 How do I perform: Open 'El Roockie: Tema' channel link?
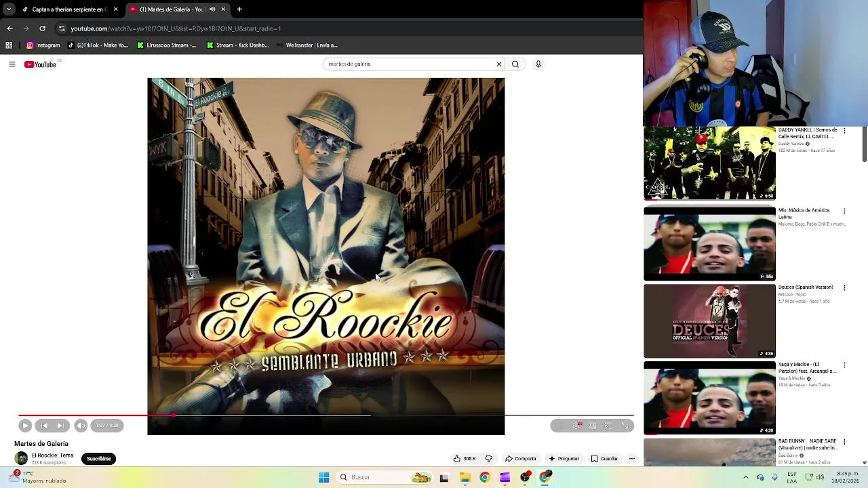pyautogui.click(x=52, y=455)
